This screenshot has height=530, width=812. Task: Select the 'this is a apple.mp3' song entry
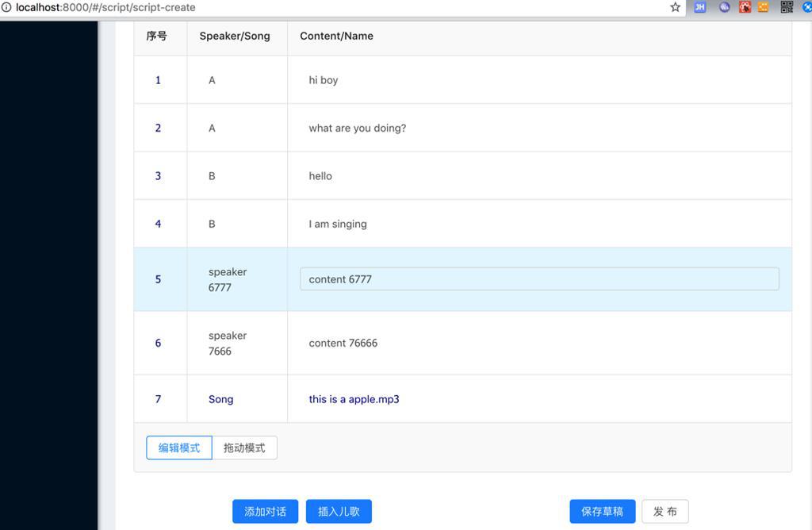[x=354, y=399]
